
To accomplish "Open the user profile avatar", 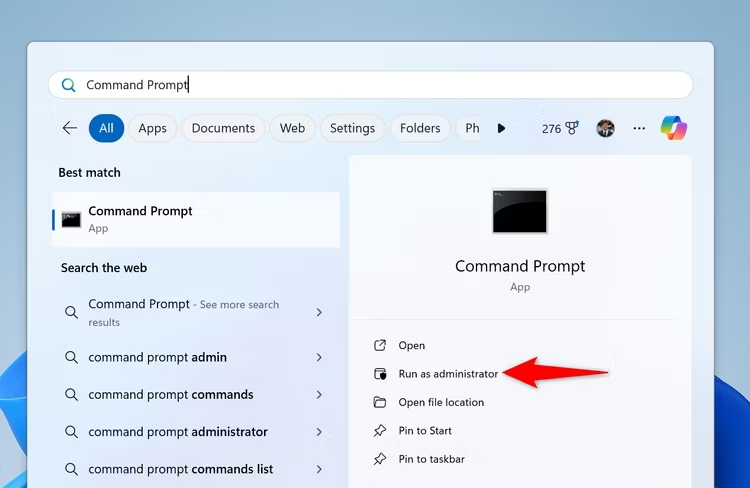I will click(x=605, y=128).
